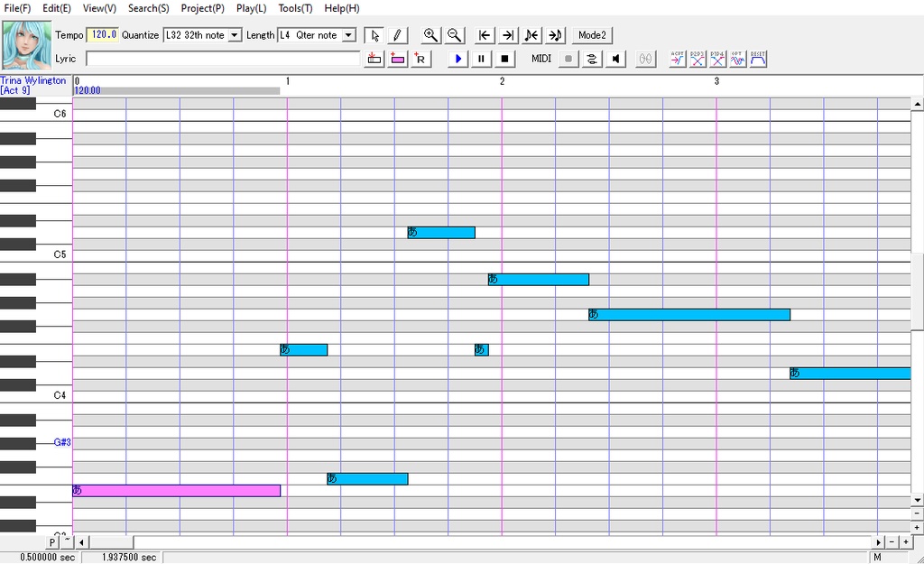
Task: Open the Search(S) menu
Action: tap(149, 8)
